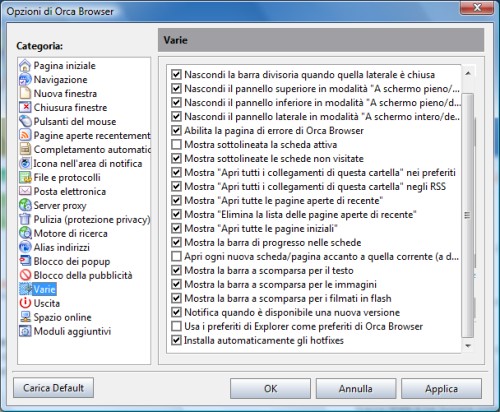Check 'Usa i preferiti di Explorer' option
The height and width of the screenshot is (412, 500).
176,326
